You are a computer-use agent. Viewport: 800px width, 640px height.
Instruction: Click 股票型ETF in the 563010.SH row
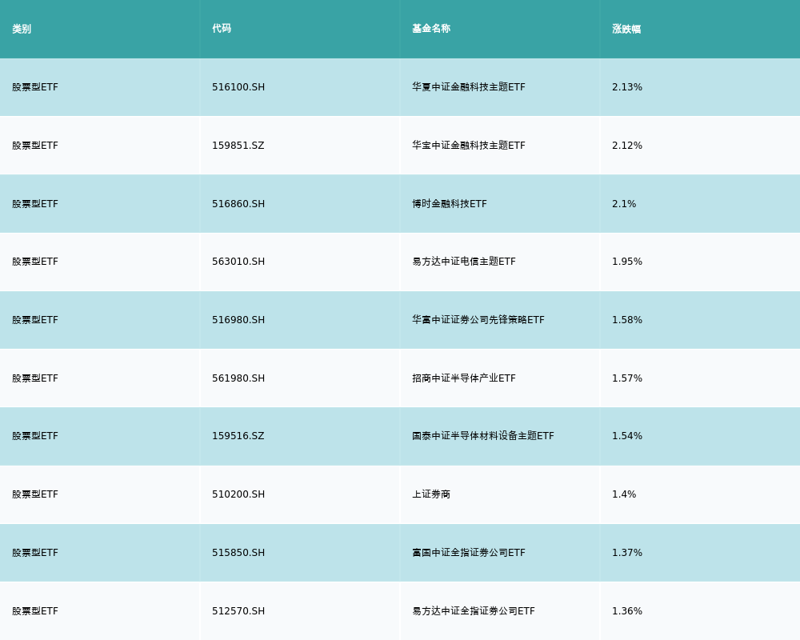coord(35,261)
